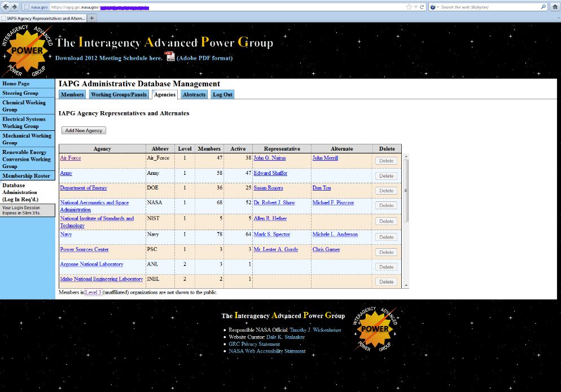Delete the Army agency row
Screen dimensions: 561x392
tap(387, 176)
